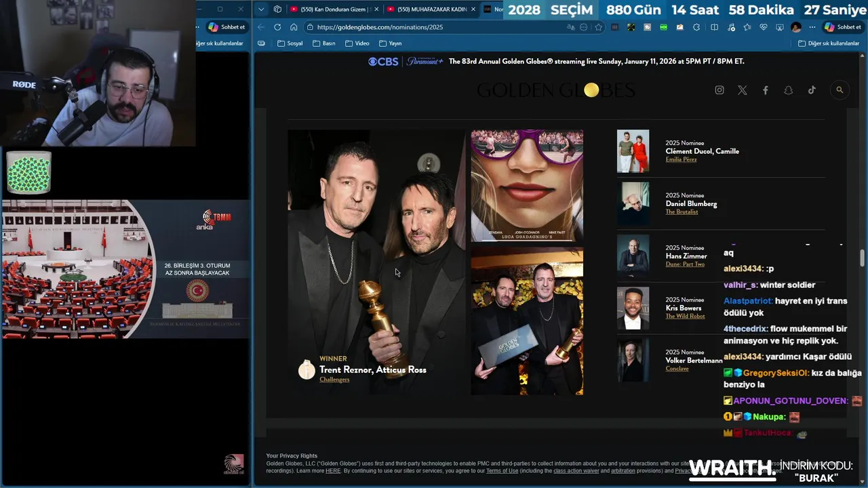The image size is (868, 488).
Task: Open Diğer sık kullanılanlar folder in main browser
Action: pyautogui.click(x=829, y=43)
